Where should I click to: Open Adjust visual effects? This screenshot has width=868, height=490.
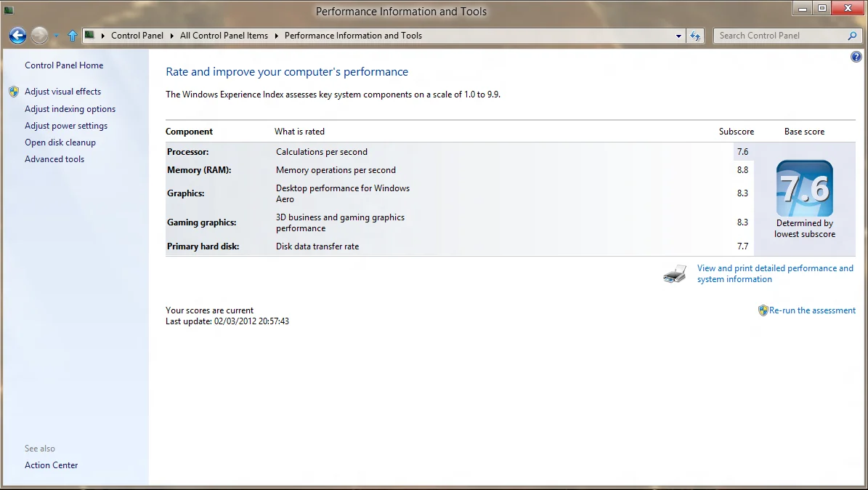tap(62, 92)
